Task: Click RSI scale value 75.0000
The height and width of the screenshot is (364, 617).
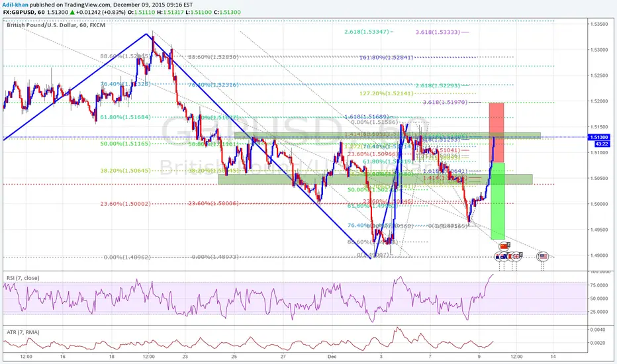Action: click(x=600, y=285)
